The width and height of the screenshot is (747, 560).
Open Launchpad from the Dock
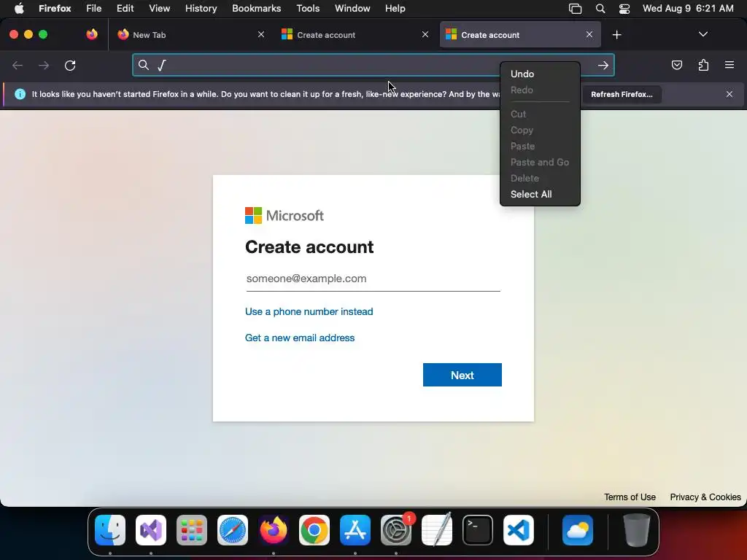(x=192, y=530)
